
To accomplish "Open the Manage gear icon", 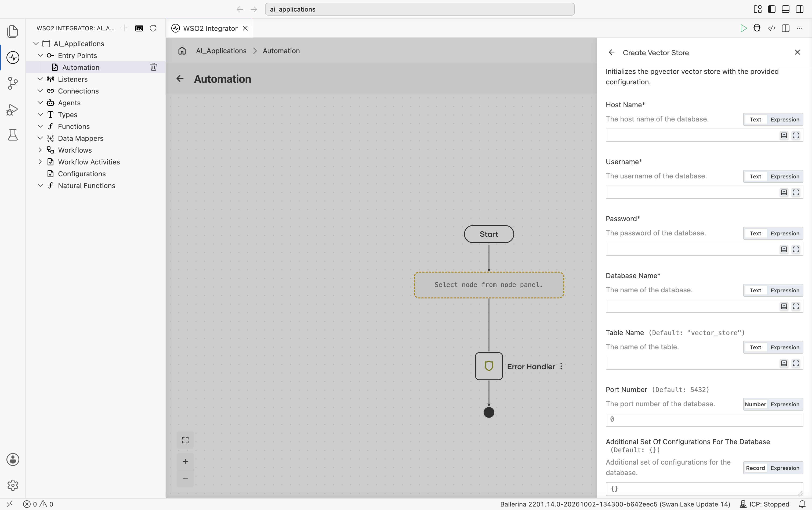I will click(13, 485).
